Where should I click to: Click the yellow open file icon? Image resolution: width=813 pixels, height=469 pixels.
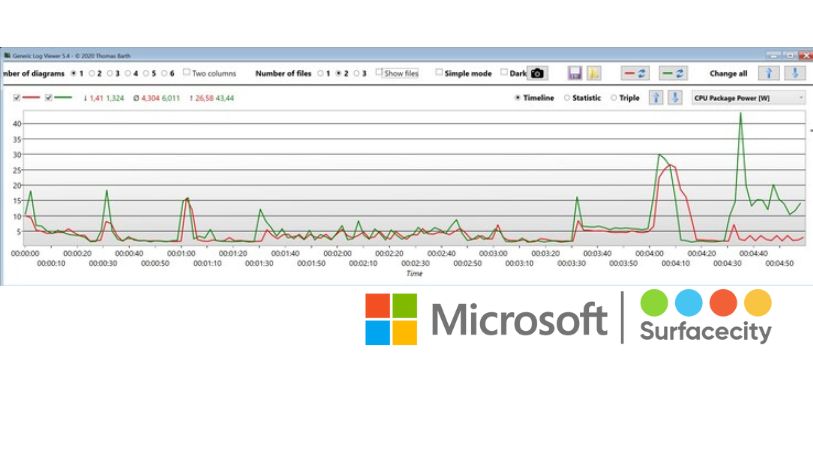(594, 73)
